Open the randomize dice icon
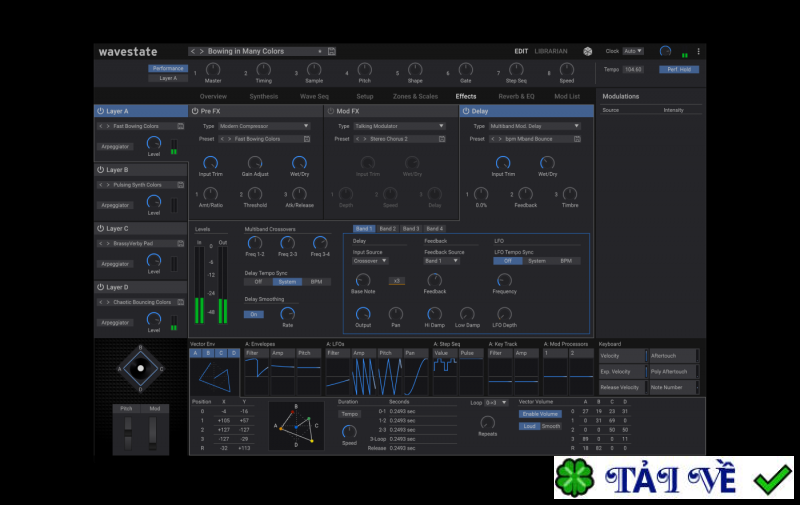Viewport: 800px width, 505px height. [x=587, y=51]
